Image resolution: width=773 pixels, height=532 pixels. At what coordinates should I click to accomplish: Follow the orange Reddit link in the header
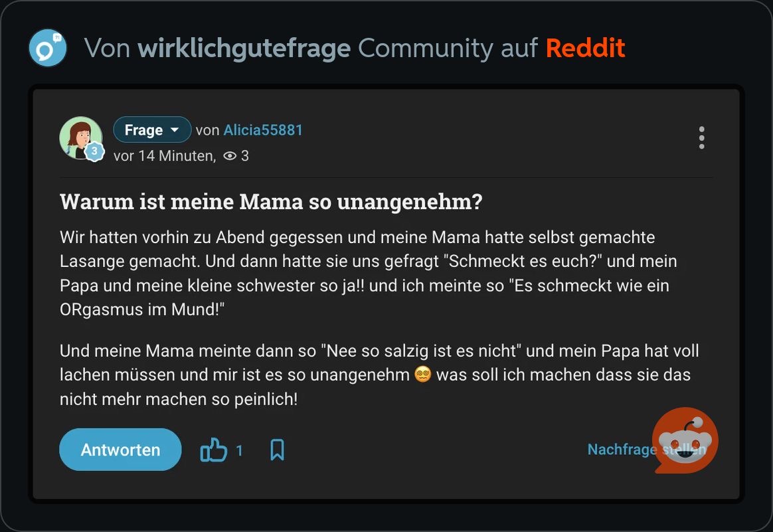pos(585,48)
